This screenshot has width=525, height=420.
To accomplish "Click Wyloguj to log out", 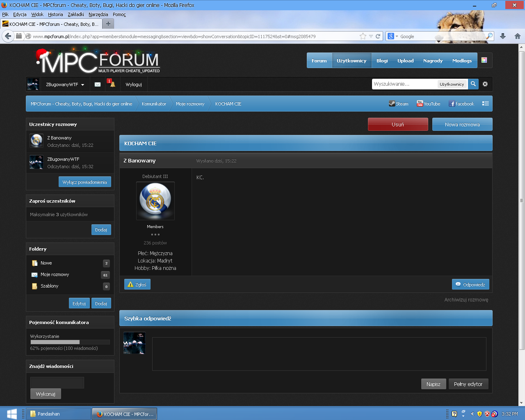I will pyautogui.click(x=134, y=84).
